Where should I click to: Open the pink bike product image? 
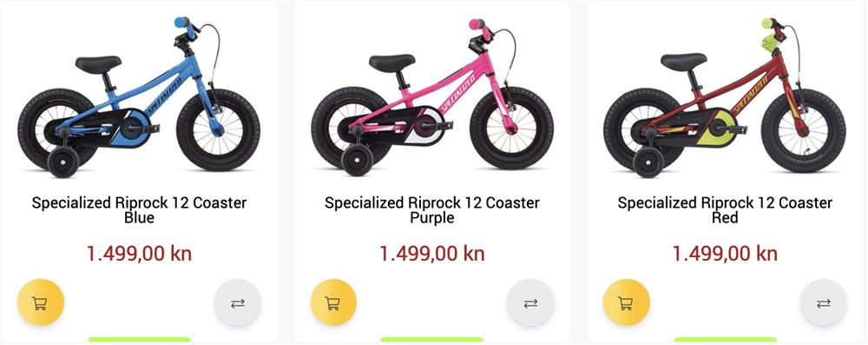click(432, 97)
